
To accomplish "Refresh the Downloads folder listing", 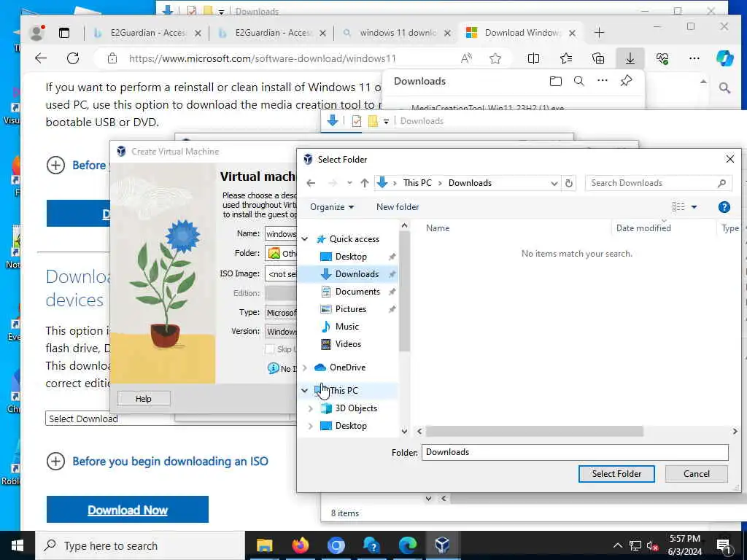I will coord(569,183).
